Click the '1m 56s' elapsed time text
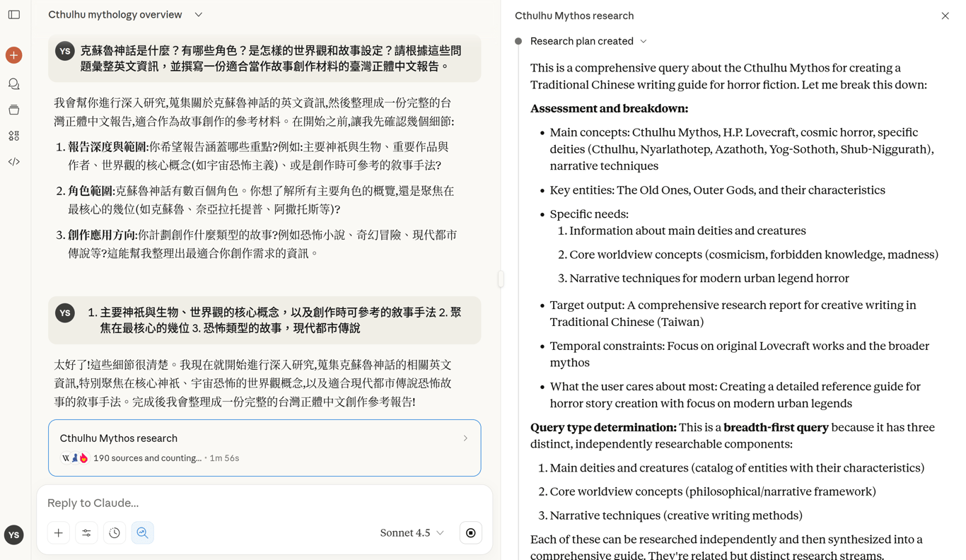966x560 pixels. 224,458
